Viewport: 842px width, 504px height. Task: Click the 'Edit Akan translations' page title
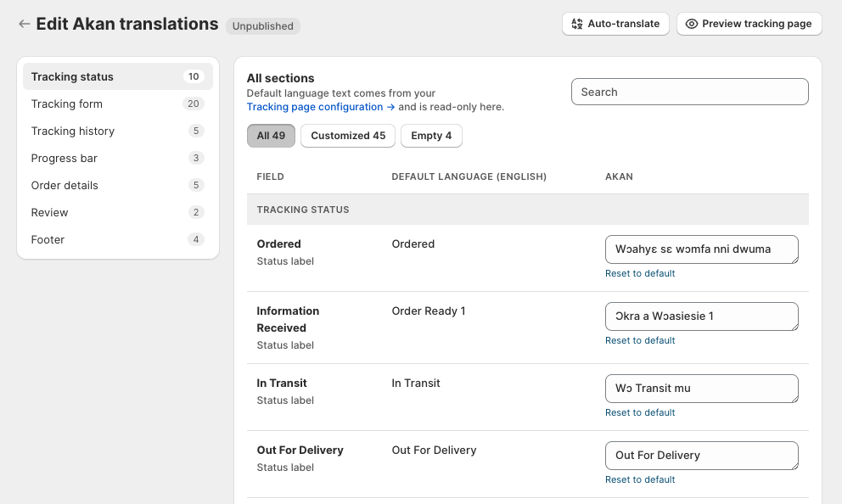tap(127, 24)
